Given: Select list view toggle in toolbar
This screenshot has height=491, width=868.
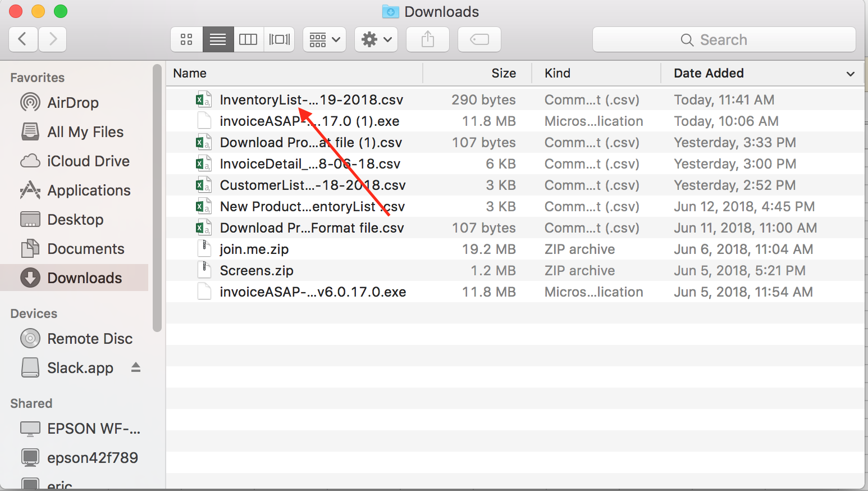Looking at the screenshot, I should (x=218, y=39).
